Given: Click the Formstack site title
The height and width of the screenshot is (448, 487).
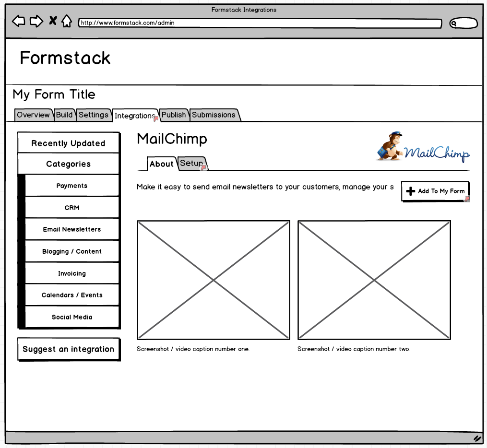Looking at the screenshot, I should pyautogui.click(x=65, y=58).
